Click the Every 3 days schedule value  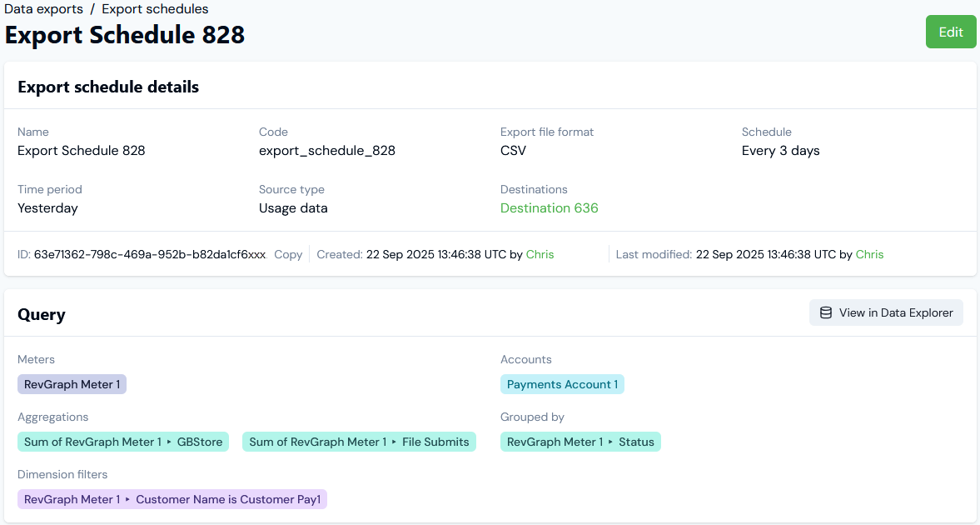click(780, 151)
